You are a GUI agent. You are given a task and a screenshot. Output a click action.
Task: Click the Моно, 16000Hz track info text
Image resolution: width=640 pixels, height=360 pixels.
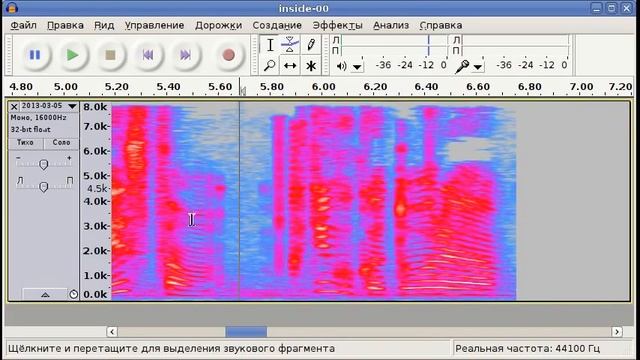(x=38, y=118)
